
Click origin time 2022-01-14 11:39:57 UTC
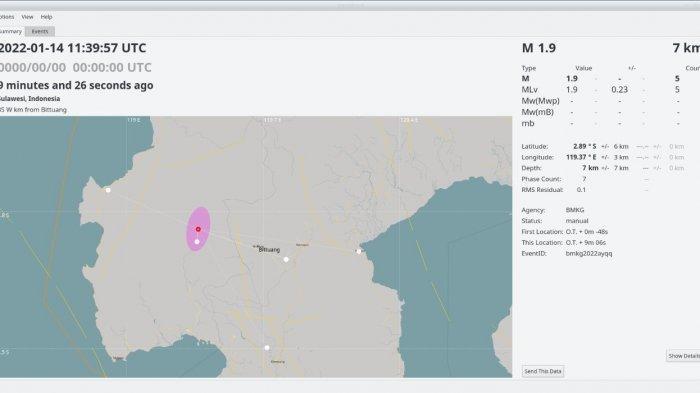(72, 48)
